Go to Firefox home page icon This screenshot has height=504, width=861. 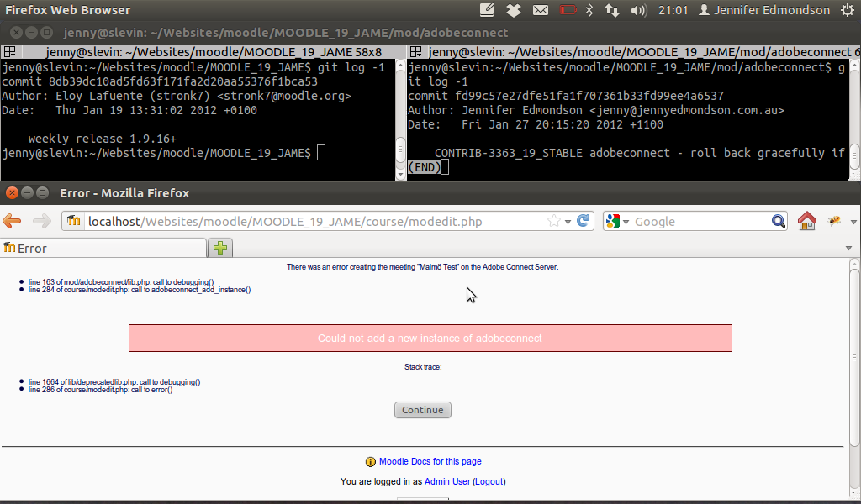pos(806,220)
